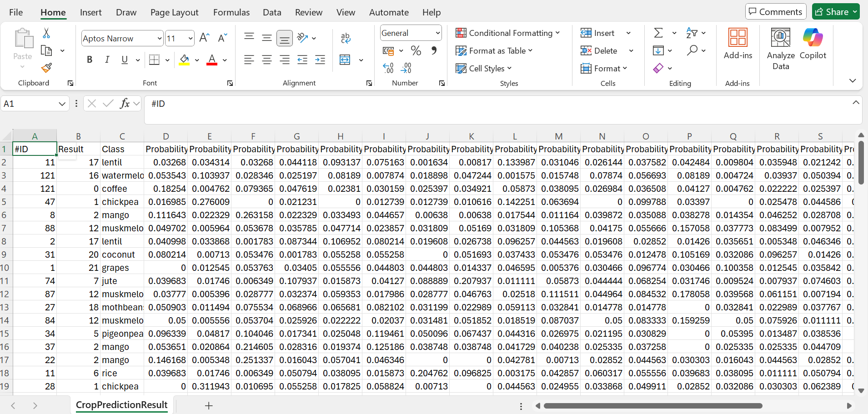Apply percent style formatting
This screenshot has height=414, width=868.
[416, 50]
